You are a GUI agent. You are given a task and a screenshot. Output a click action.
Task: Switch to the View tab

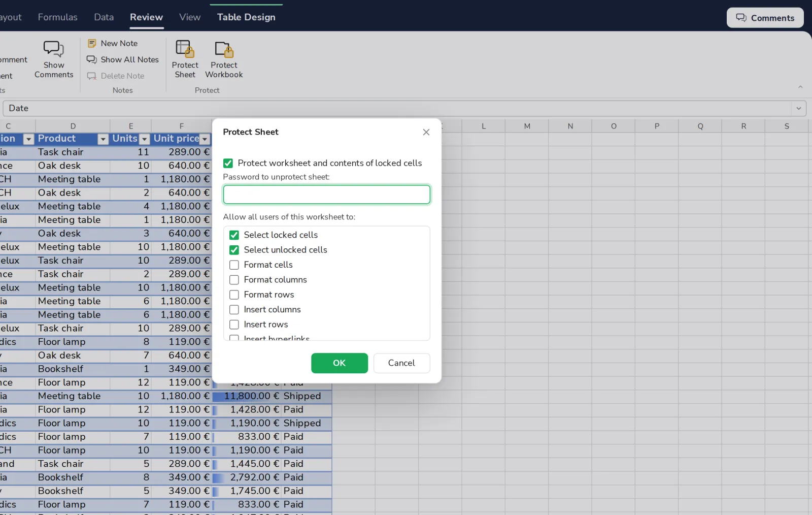tap(190, 17)
